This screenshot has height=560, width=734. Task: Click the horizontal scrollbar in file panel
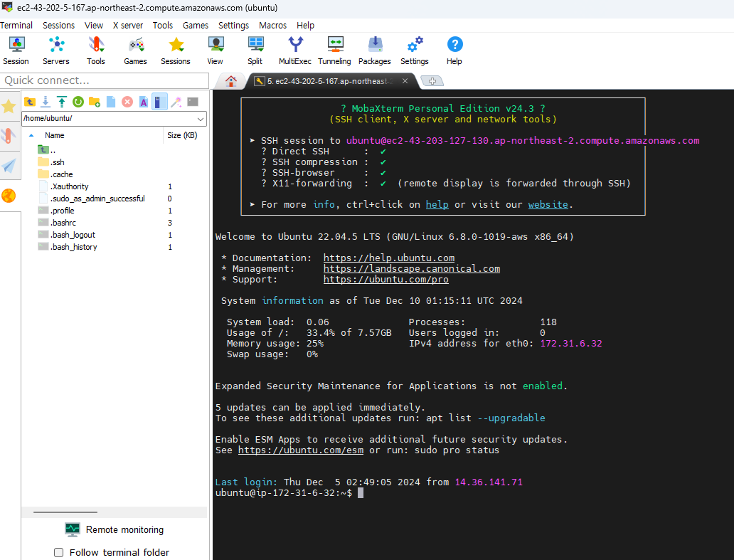tap(65, 512)
